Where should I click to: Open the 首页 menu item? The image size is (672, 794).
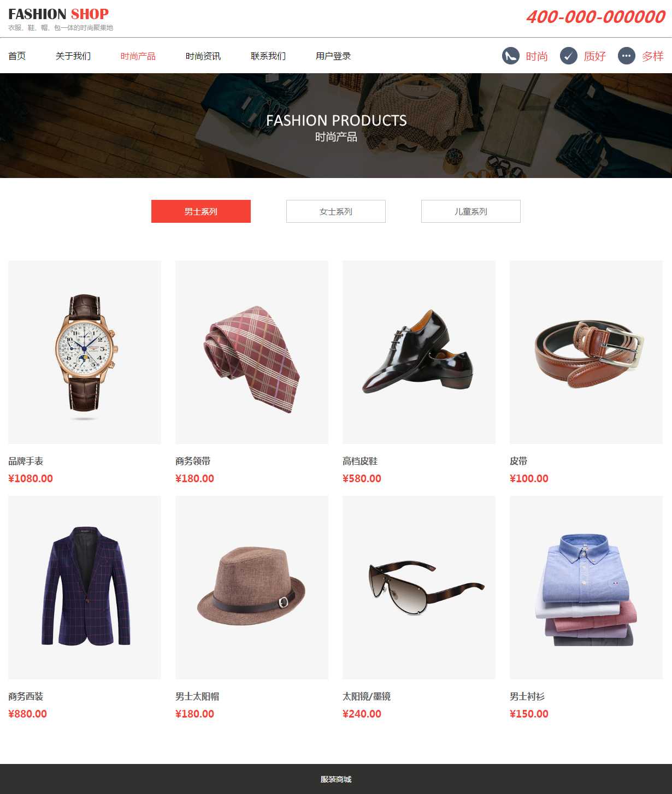pyautogui.click(x=17, y=56)
